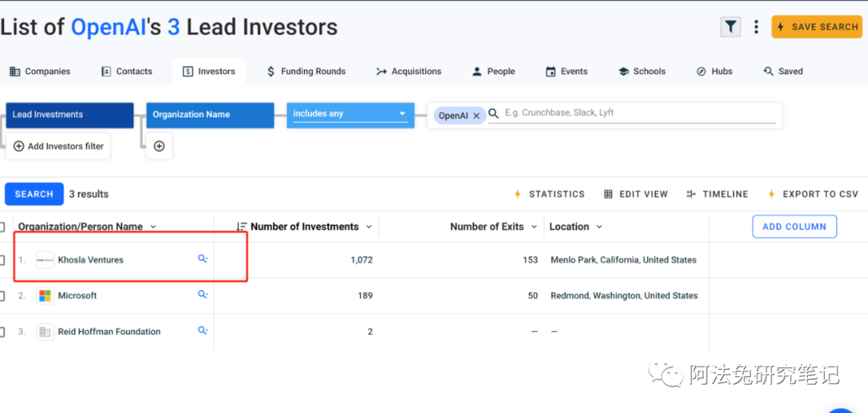Open the Timeline view
868x413 pixels.
(717, 194)
